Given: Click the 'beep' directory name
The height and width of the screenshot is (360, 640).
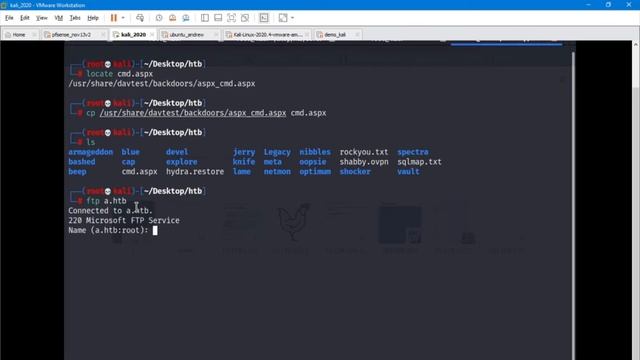Looking at the screenshot, I should (77, 172).
